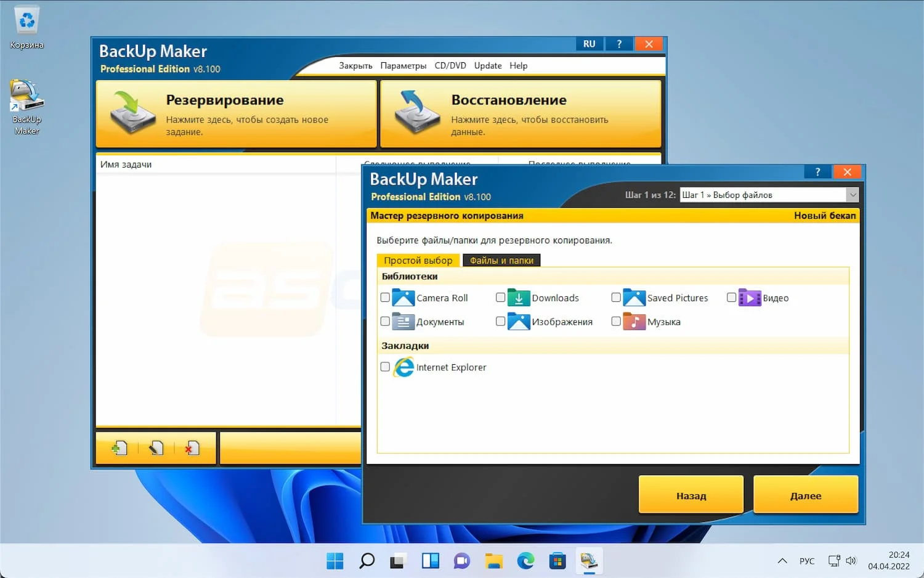Enable the Camera Roll checkbox
Screen dimensions: 924x578
coord(384,297)
